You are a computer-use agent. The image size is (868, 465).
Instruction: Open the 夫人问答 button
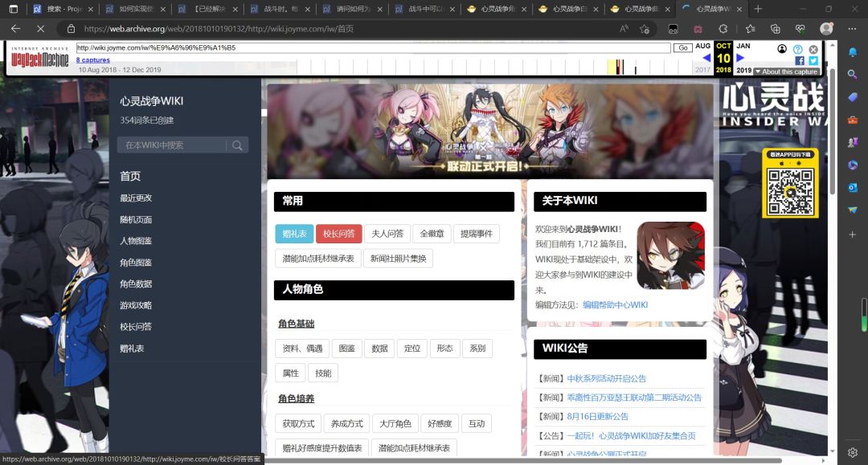coord(387,234)
